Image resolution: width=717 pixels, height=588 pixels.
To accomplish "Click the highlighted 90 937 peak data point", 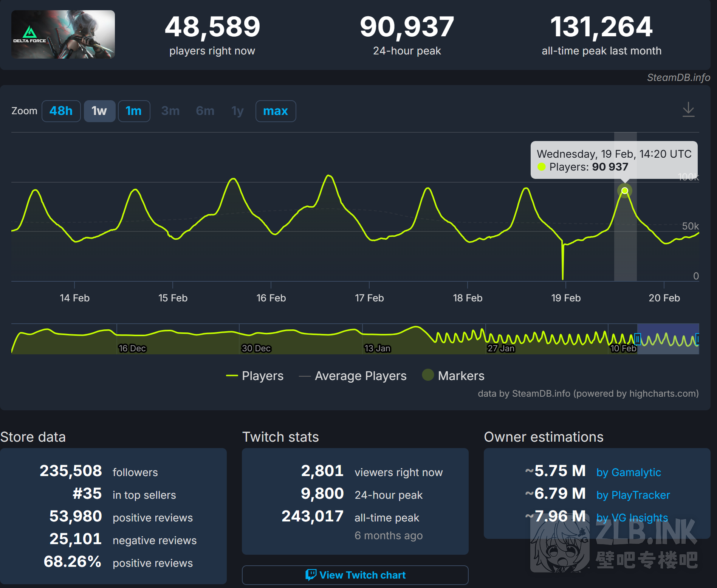I will coord(625,191).
